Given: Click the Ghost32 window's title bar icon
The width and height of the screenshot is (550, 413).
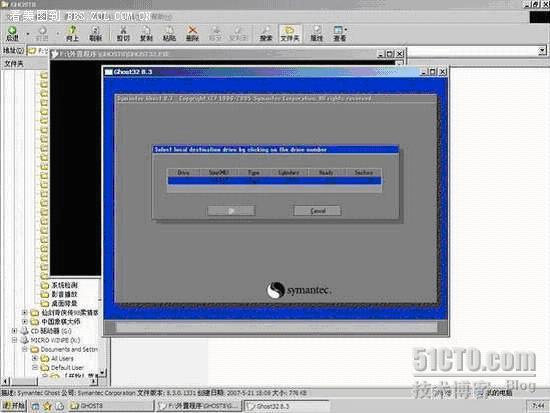Looking at the screenshot, I should pyautogui.click(x=108, y=72).
